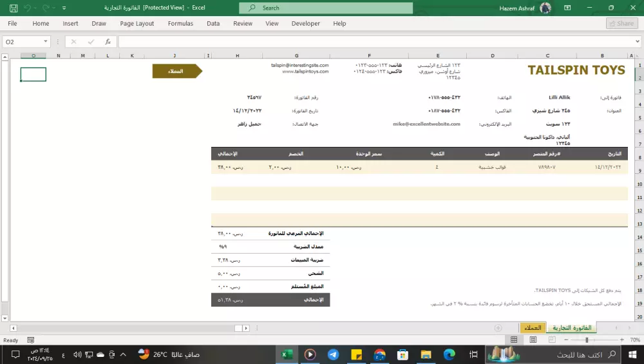Open the View ribbon tab
This screenshot has width=644, height=364.
click(272, 23)
